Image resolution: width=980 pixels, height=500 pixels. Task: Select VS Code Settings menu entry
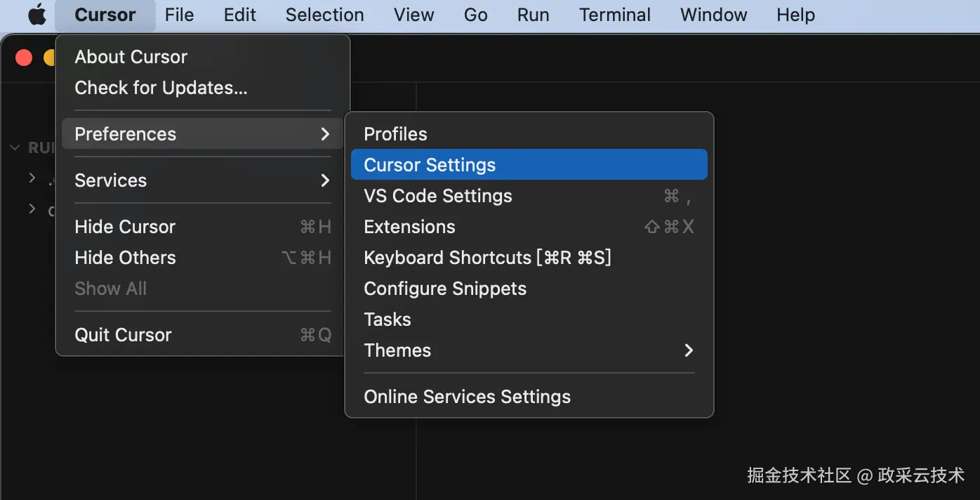(438, 196)
